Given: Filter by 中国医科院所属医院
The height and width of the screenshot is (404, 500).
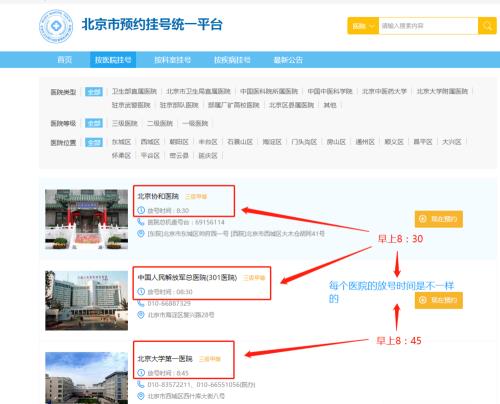Looking at the screenshot, I should [269, 91].
